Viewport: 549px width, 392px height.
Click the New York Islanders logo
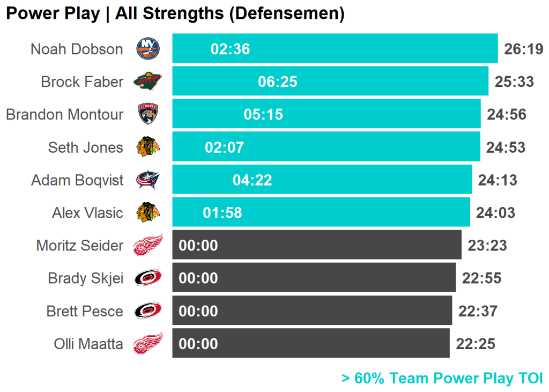coord(147,49)
